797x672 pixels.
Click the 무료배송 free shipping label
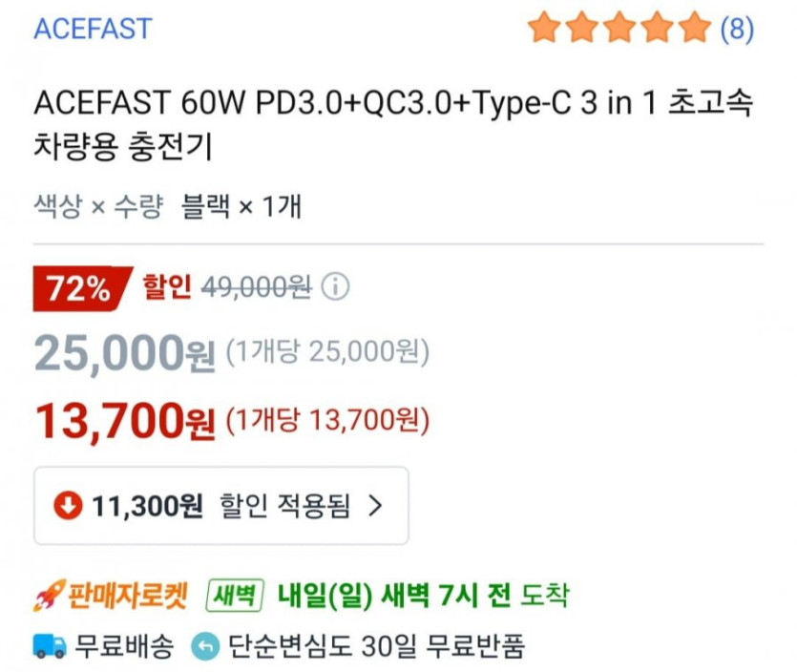pos(125,646)
